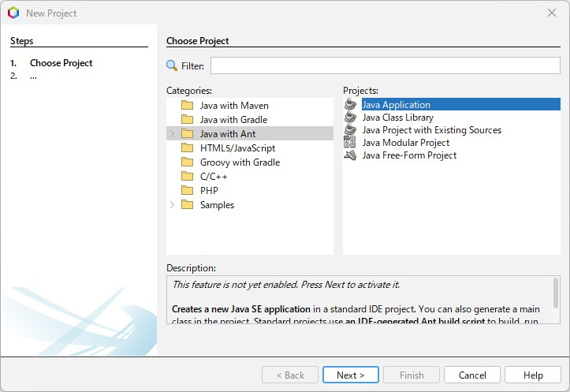The width and height of the screenshot is (570, 392).
Task: Open Help for the project wizard
Action: coord(533,375)
